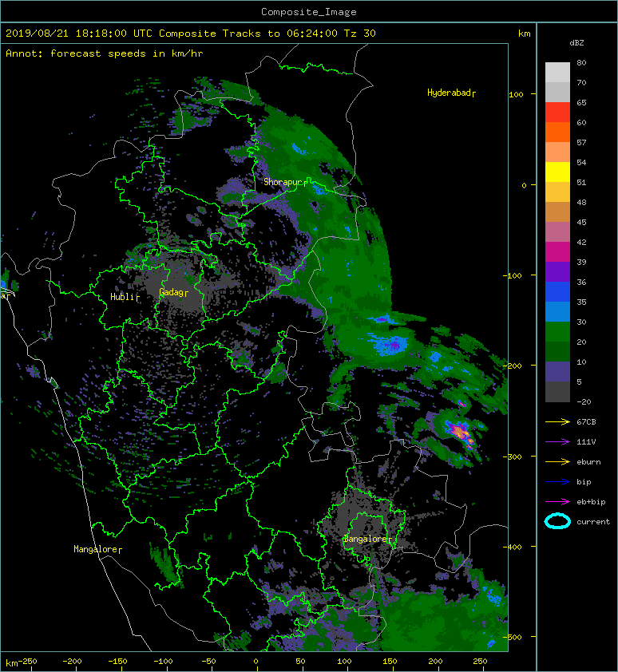The width and height of the screenshot is (618, 672).
Task: Click the 111V legend label
Action: 586,442
